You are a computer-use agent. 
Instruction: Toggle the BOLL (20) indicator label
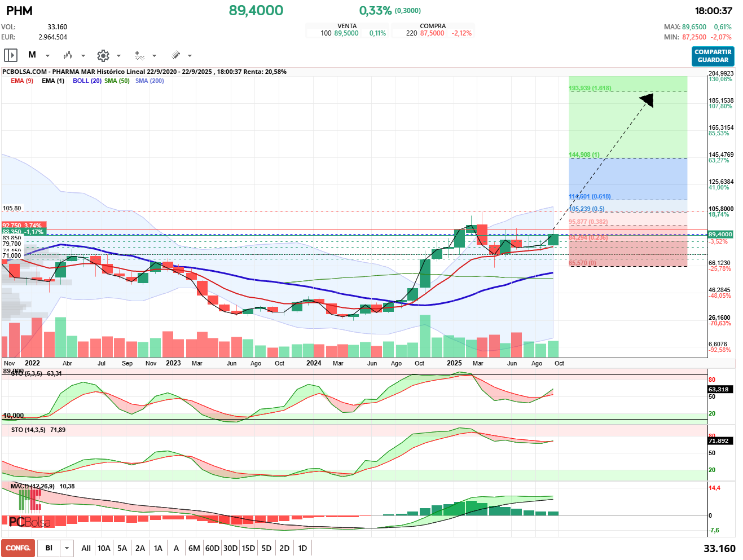pyautogui.click(x=87, y=81)
